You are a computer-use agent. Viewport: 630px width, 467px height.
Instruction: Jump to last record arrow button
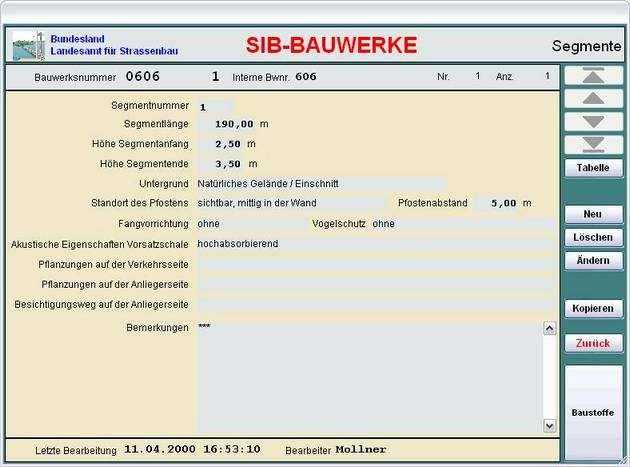[593, 145]
